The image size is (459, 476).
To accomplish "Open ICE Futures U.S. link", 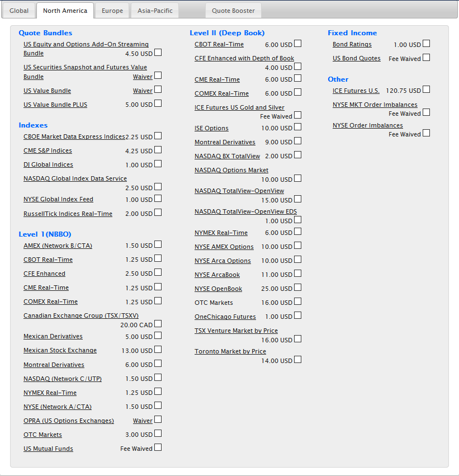I will [356, 91].
